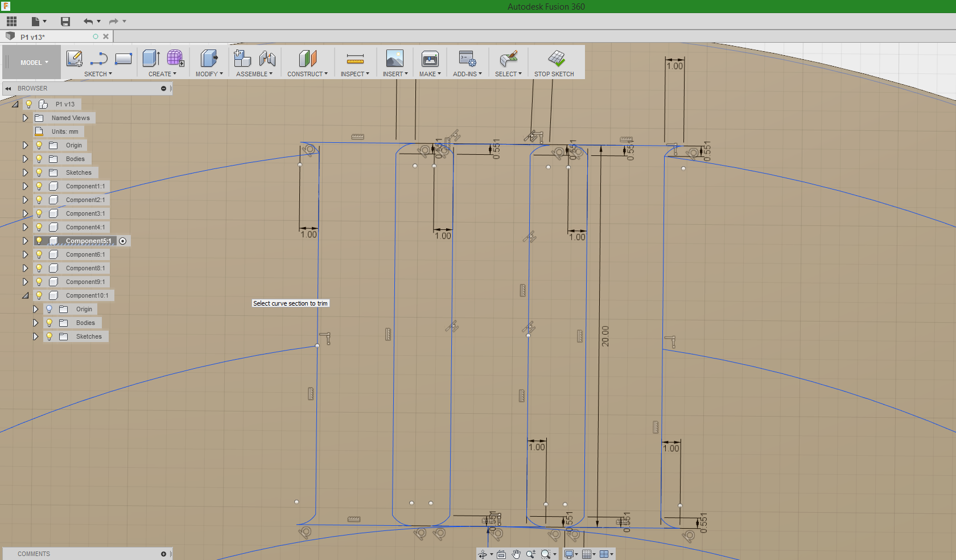Toggle visibility bulb for Component3:1
This screenshot has height=560, width=956.
(x=39, y=213)
